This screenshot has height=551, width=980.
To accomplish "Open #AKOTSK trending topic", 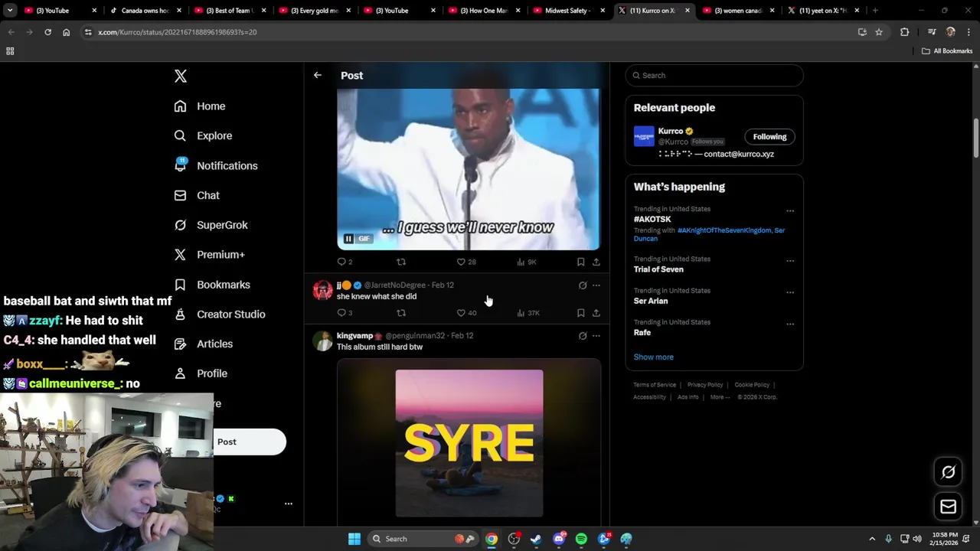I will 652,219.
